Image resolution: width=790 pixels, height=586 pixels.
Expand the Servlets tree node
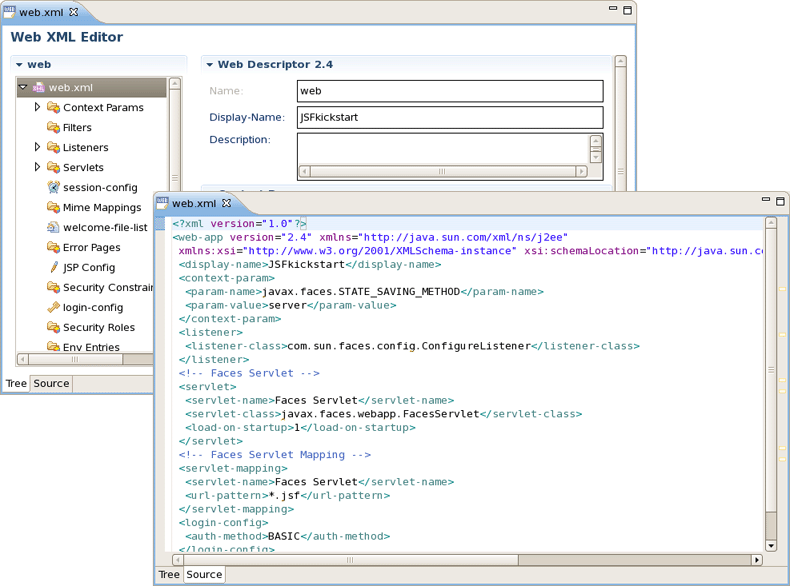38,167
